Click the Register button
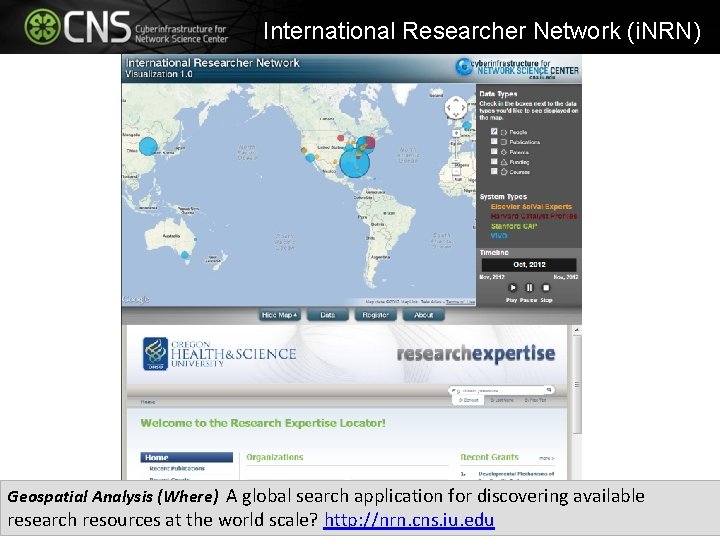720x540 pixels. point(375,315)
